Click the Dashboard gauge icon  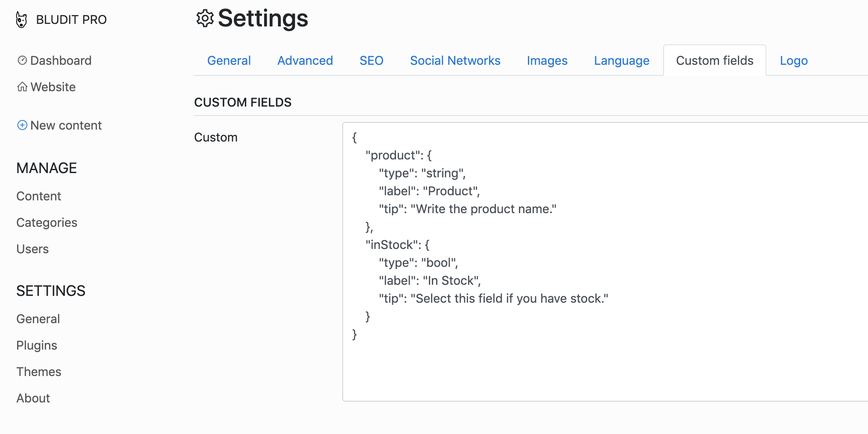(x=22, y=60)
